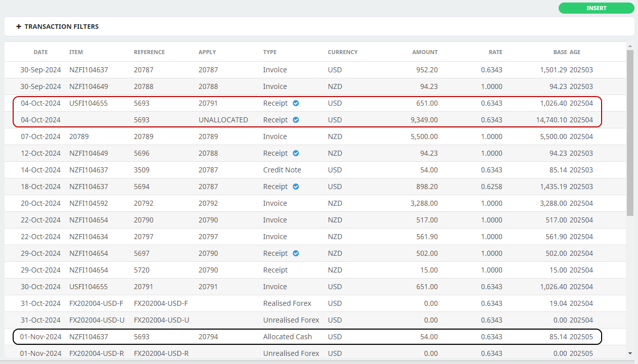Click the plus icon beside Transaction Filters
638x364 pixels.
point(19,27)
